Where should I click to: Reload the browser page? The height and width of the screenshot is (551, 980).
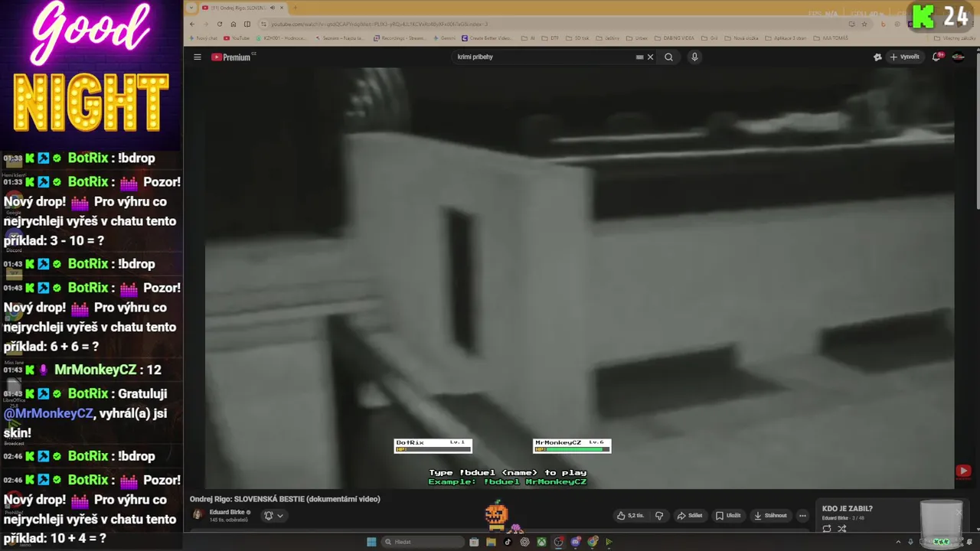pos(220,24)
